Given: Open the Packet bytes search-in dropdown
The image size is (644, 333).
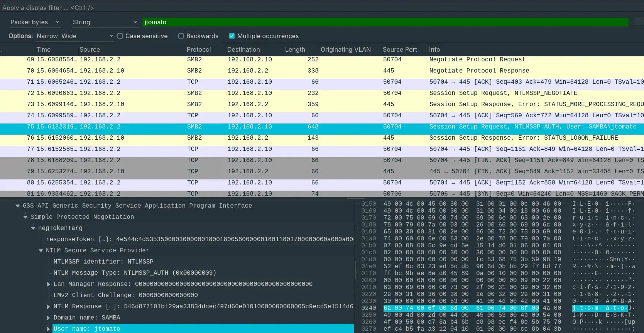Looking at the screenshot, I should [35, 22].
